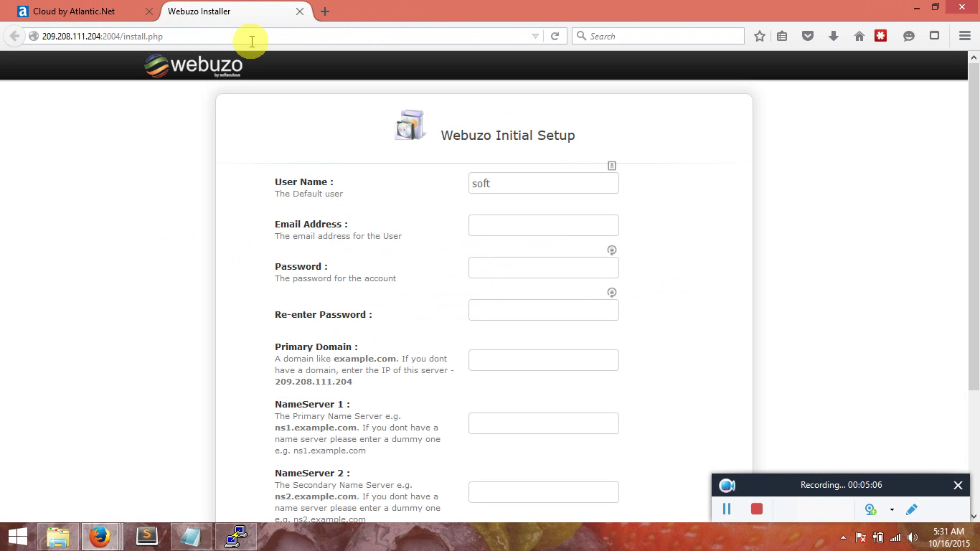This screenshot has width=980, height=551.
Task: Click the site identity globe icon
Action: [33, 36]
